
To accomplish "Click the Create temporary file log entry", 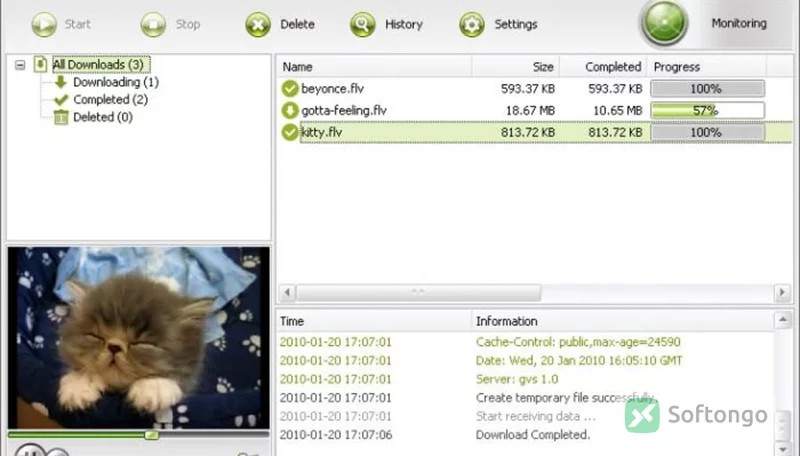I will (x=565, y=398).
